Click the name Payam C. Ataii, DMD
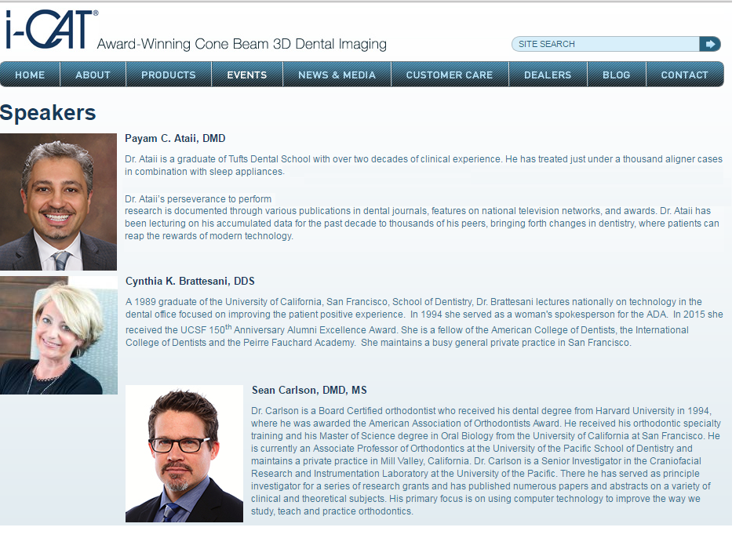Viewport: 743px width, 560px height. pos(175,139)
